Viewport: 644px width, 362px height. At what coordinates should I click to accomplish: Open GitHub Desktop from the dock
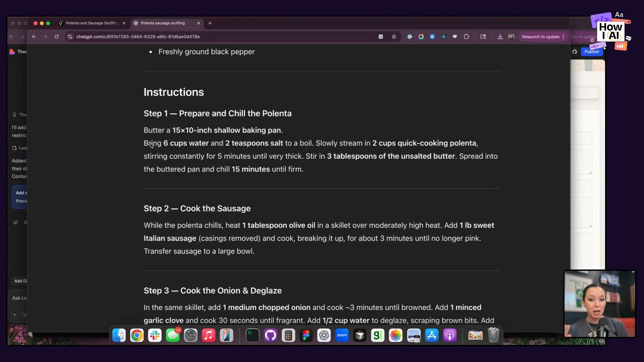click(270, 335)
